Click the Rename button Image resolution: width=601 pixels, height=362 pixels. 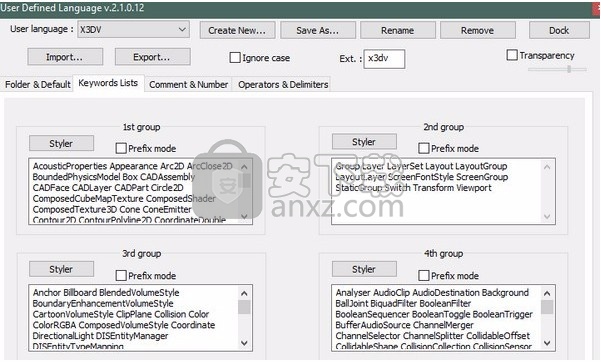(x=397, y=30)
